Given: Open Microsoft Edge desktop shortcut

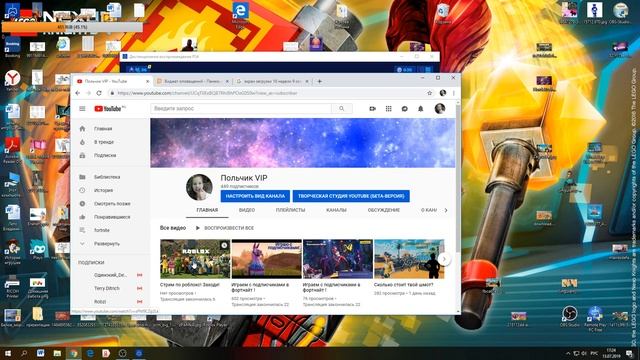Looking at the screenshot, I should [240, 15].
